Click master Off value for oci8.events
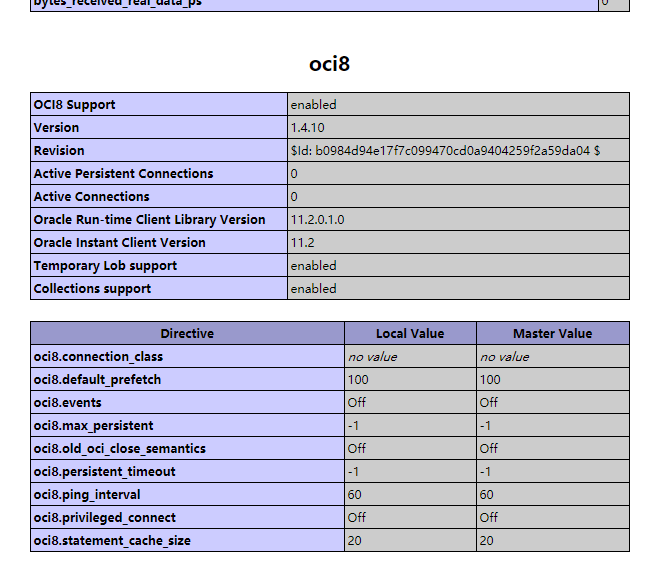 coord(489,403)
